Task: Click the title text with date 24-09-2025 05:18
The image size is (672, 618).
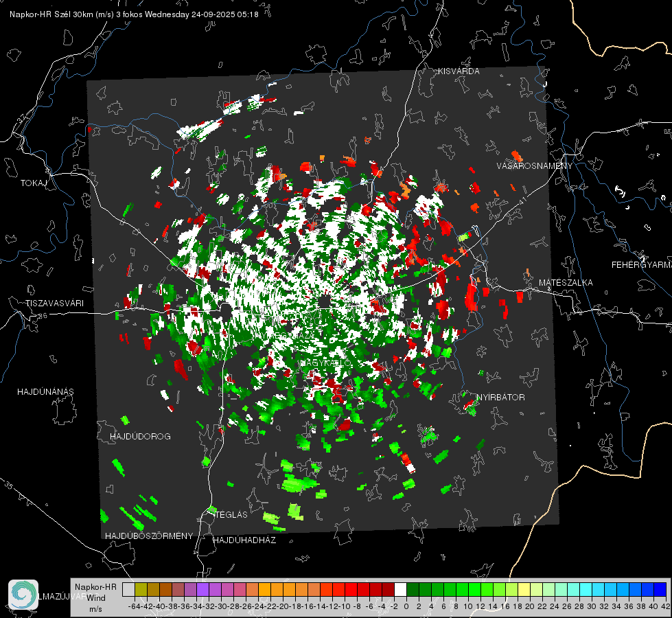Action: point(134,14)
